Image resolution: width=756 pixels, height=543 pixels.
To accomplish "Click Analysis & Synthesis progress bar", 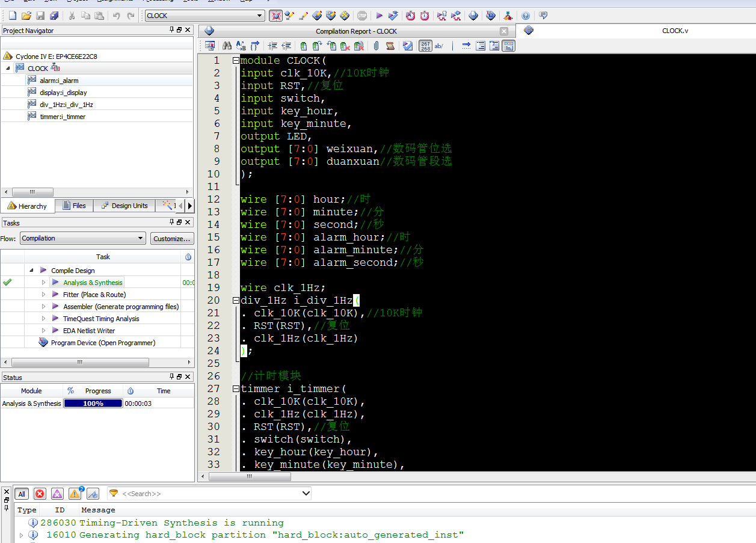I will pyautogui.click(x=93, y=403).
